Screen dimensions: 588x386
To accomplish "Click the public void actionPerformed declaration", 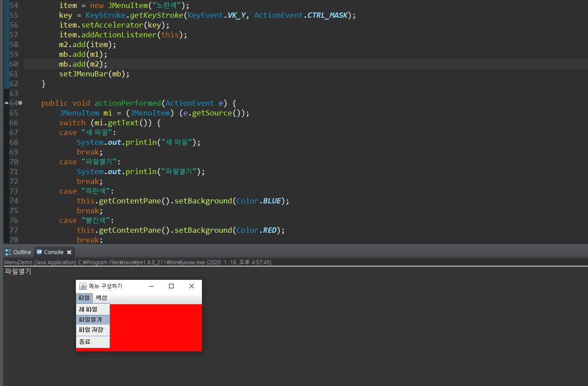I will point(139,103).
